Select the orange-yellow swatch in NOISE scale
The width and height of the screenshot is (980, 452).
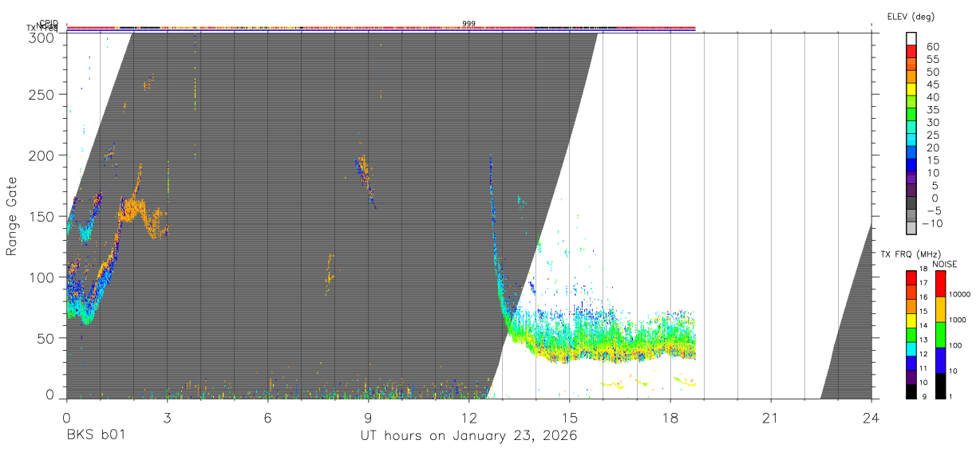pyautogui.click(x=941, y=309)
